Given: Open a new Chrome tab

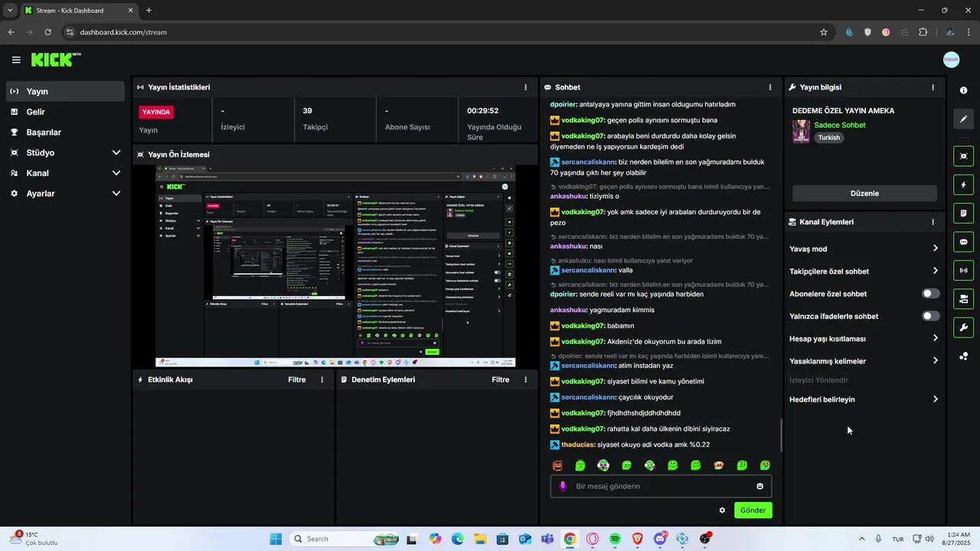Looking at the screenshot, I should coord(149,11).
